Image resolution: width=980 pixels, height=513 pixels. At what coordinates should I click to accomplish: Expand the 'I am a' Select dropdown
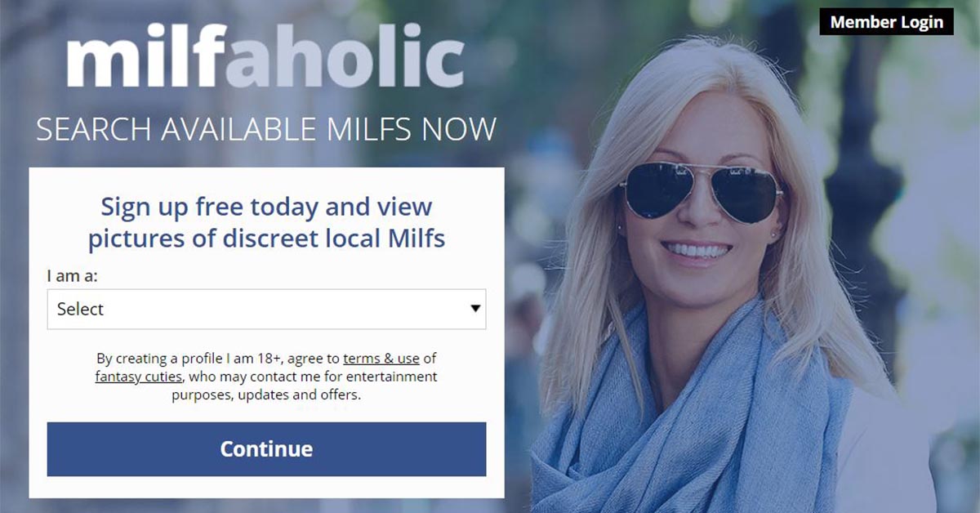(266, 309)
